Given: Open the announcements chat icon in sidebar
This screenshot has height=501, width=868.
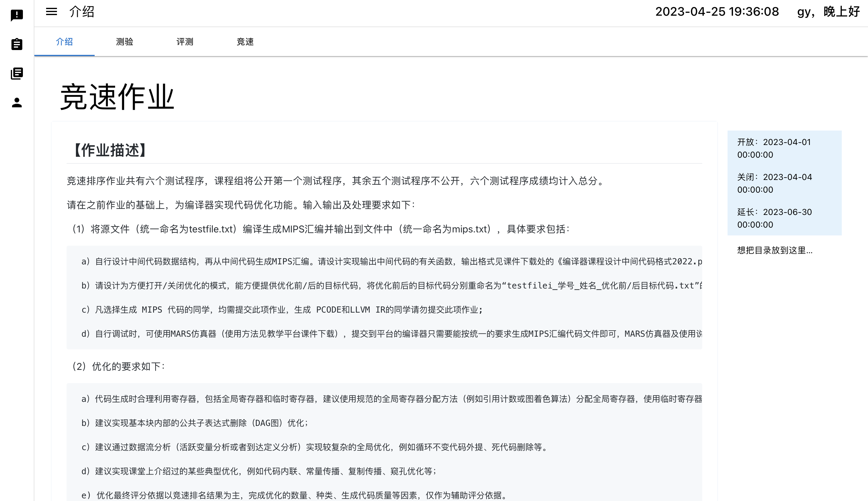Looking at the screenshot, I should [17, 15].
